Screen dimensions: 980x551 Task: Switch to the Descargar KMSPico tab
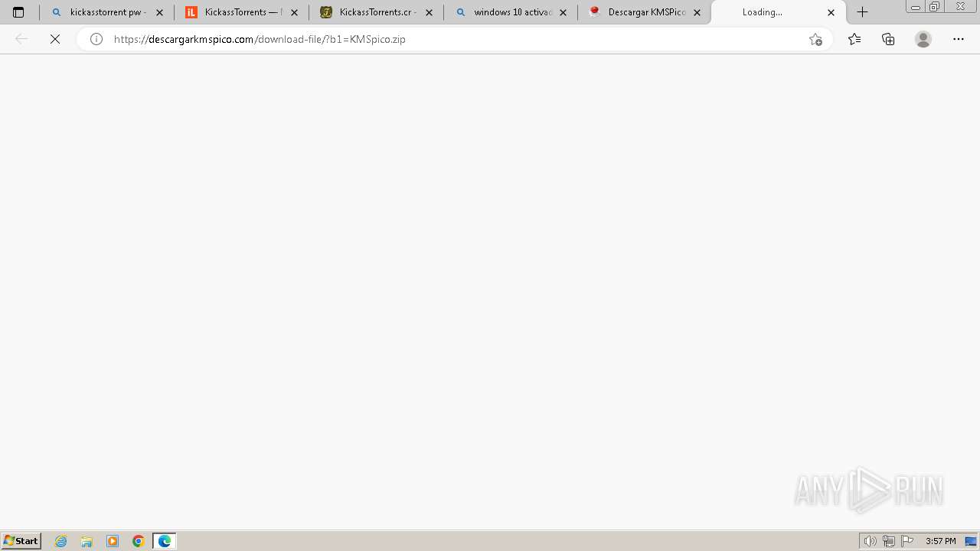[646, 12]
